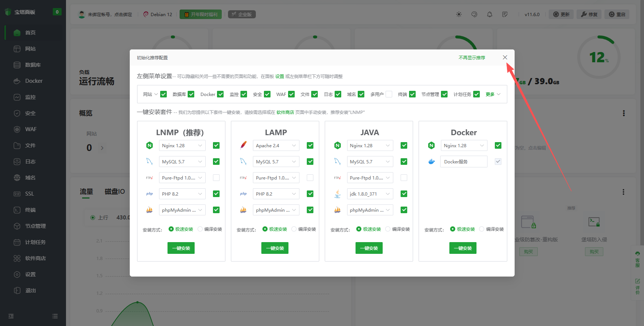Enable the 多用户 menu checkbox
The image size is (644, 326).
tap(389, 94)
